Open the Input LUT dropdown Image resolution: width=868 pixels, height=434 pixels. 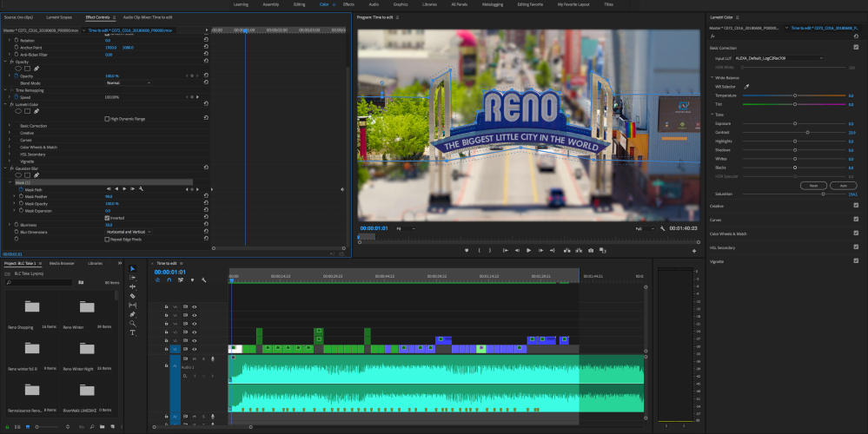click(x=779, y=58)
